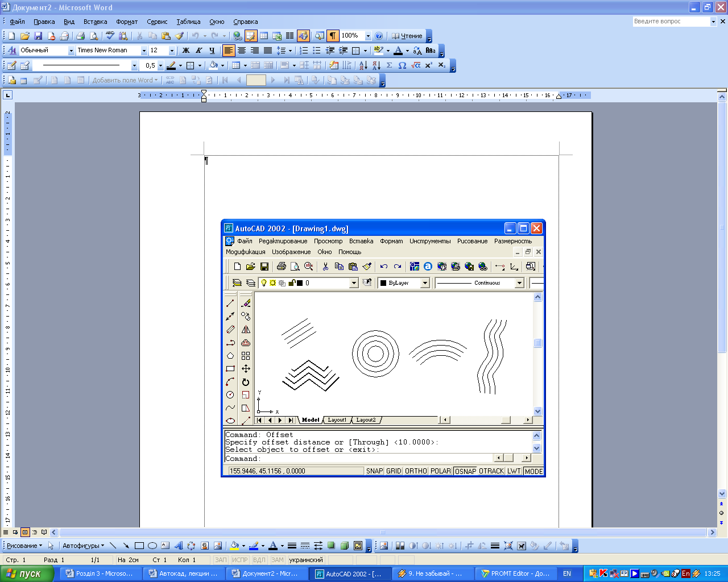Select the Rectangle shape on Drawing toolbar
728x582 pixels.
[139, 546]
